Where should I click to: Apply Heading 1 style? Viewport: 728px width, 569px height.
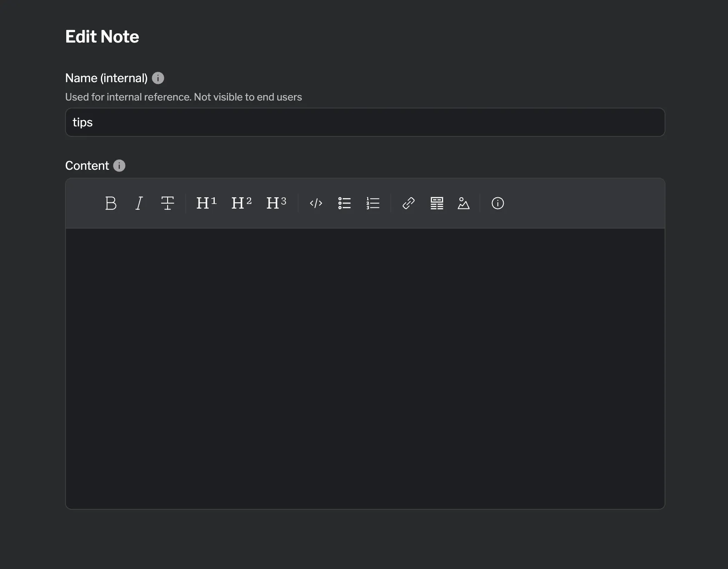coord(206,203)
